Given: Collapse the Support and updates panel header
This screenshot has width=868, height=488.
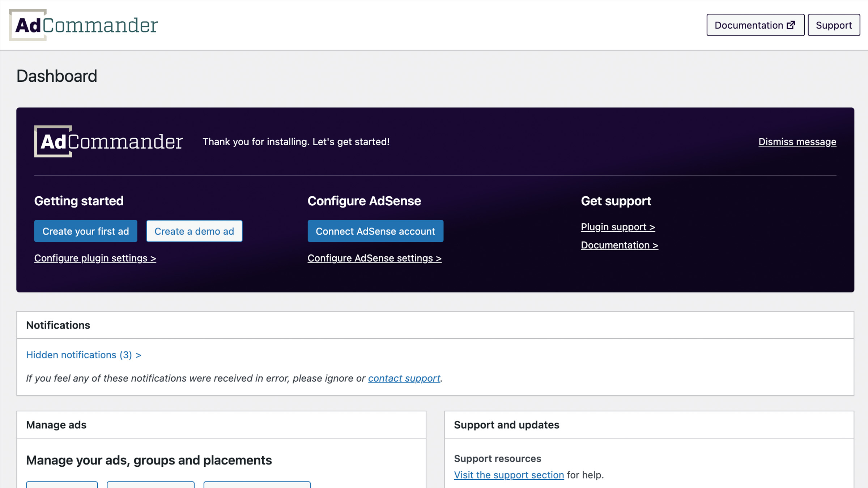Looking at the screenshot, I should [x=506, y=425].
